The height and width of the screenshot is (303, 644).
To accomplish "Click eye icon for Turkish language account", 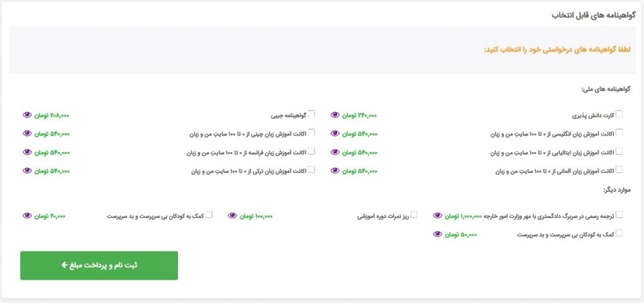I will click(26, 171).
